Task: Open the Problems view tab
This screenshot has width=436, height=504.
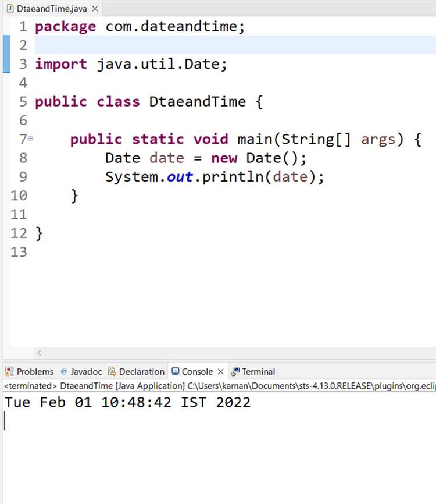Action: (30, 371)
